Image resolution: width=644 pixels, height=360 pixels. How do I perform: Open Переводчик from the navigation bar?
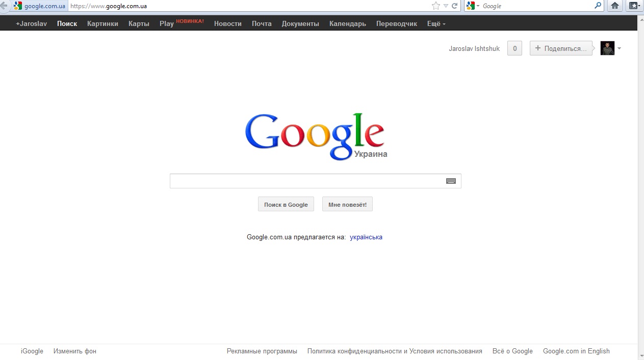pyautogui.click(x=397, y=23)
